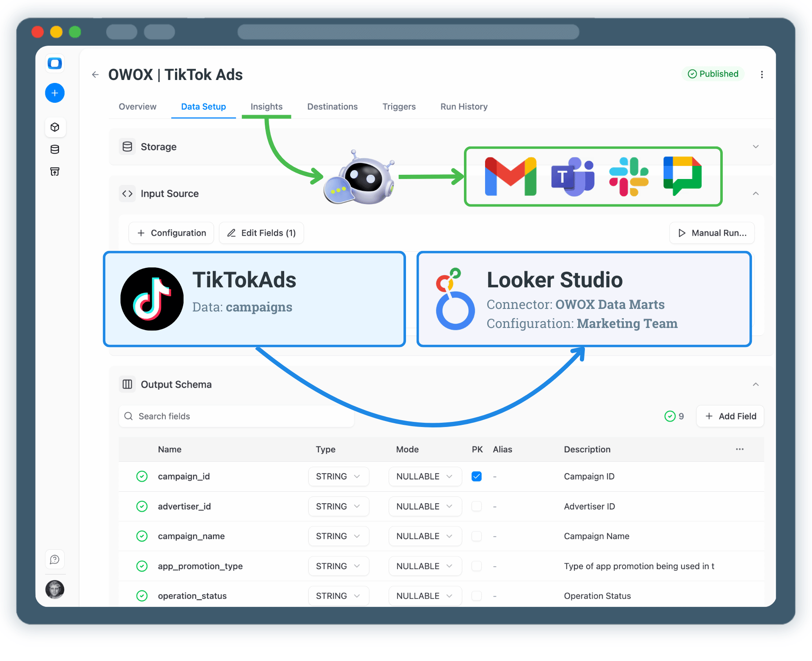
Task: Click inside the Search fields input
Action: (x=236, y=416)
